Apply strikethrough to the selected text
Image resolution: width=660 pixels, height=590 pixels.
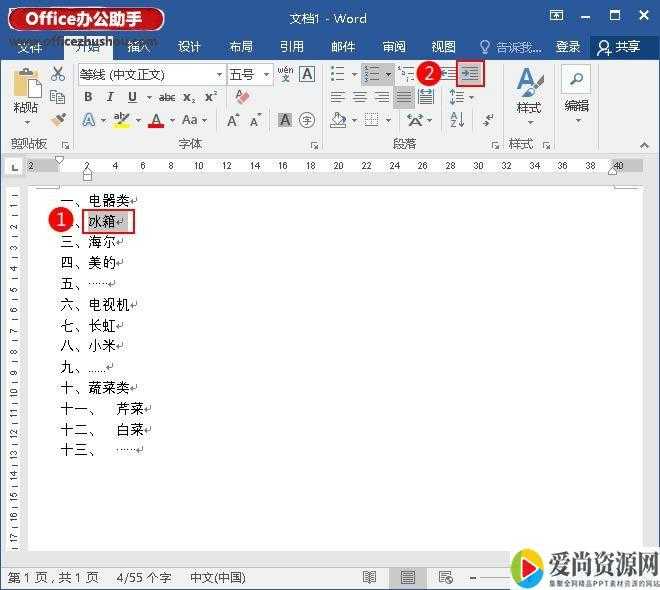pyautogui.click(x=166, y=97)
